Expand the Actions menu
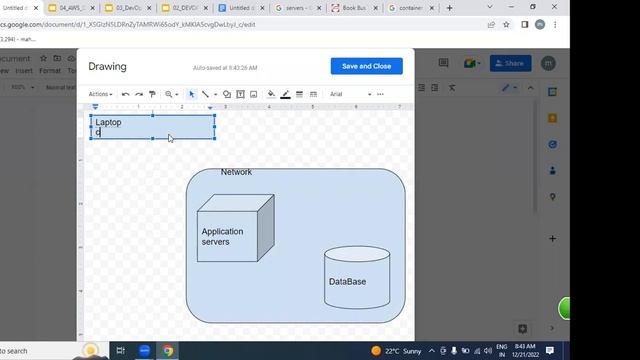Image resolution: width=640 pixels, height=360 pixels. tap(100, 94)
